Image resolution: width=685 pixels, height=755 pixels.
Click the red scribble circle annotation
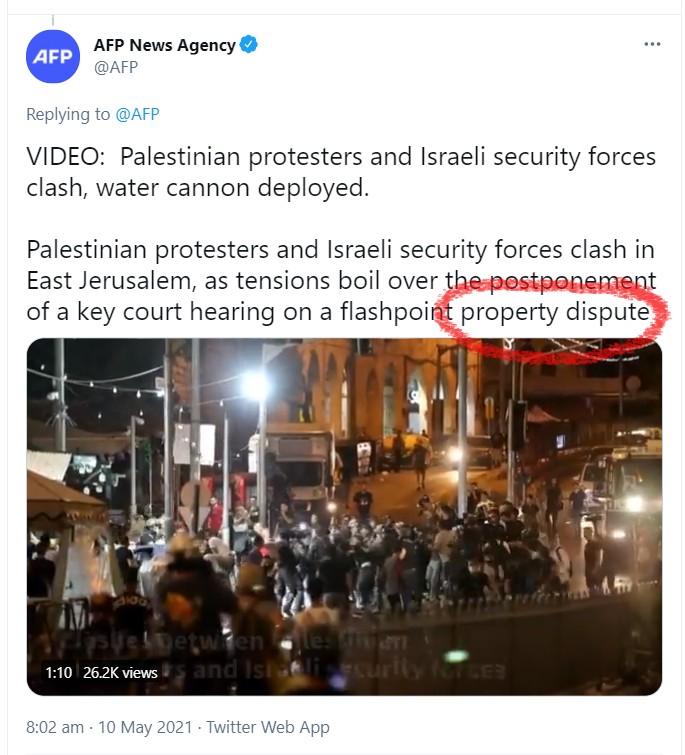551,320
